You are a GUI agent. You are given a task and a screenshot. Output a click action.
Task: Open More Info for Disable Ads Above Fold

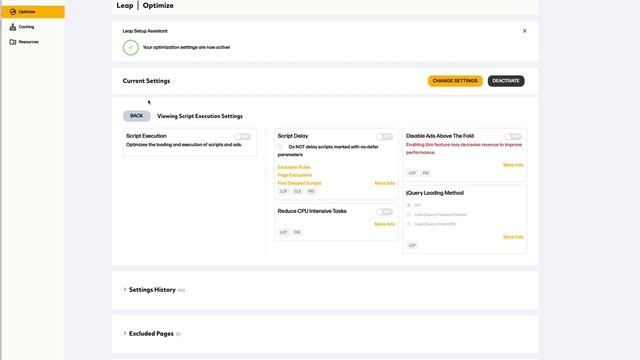[513, 165]
